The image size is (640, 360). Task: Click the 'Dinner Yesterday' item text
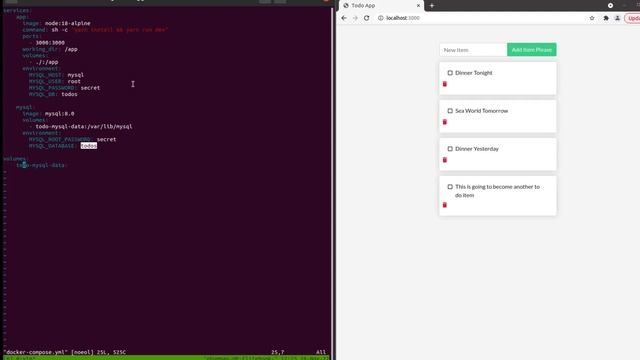coord(477,149)
